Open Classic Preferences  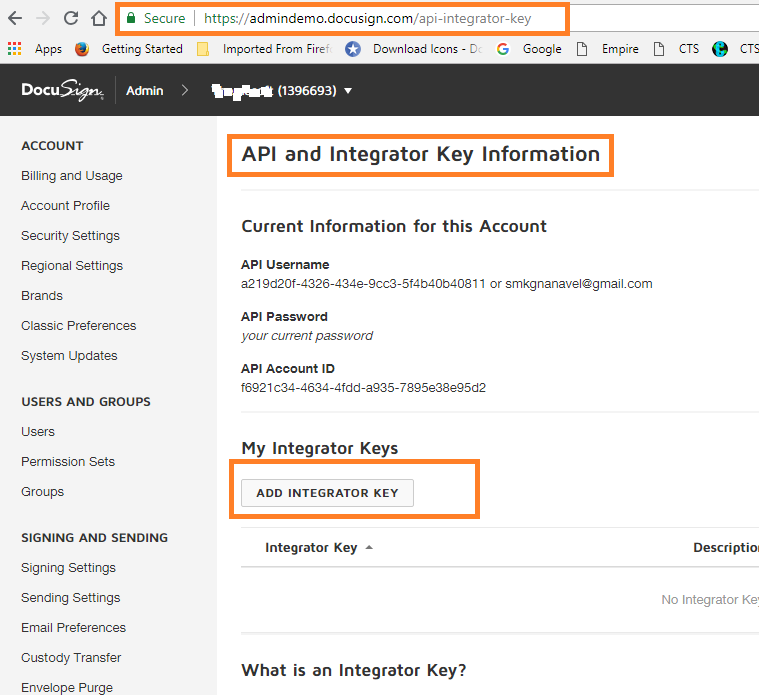78,326
